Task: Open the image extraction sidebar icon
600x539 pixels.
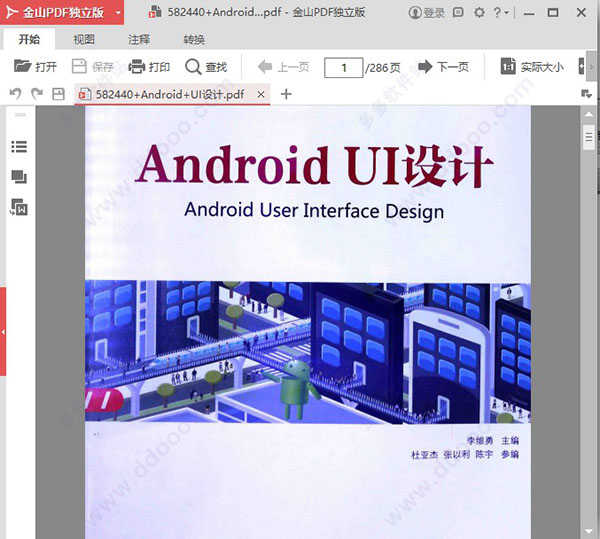Action: (x=19, y=207)
